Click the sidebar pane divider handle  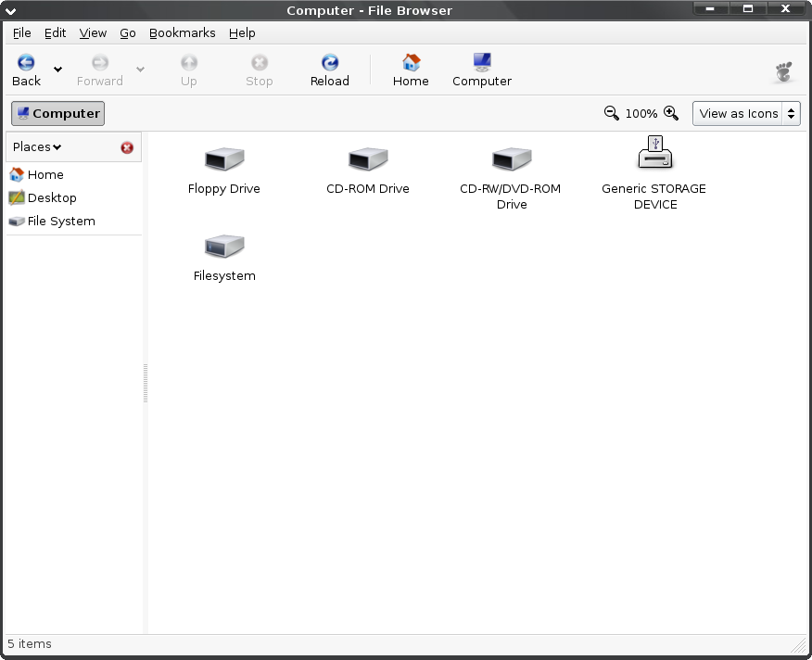click(x=146, y=384)
